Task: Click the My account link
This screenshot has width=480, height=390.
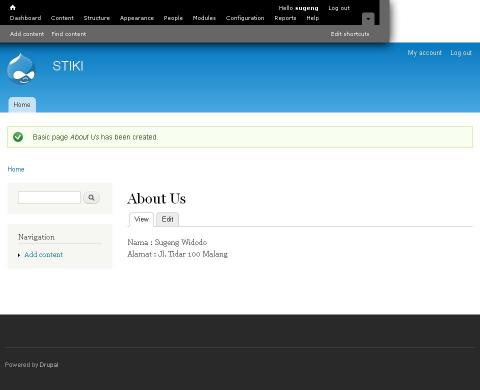Action: [x=424, y=53]
